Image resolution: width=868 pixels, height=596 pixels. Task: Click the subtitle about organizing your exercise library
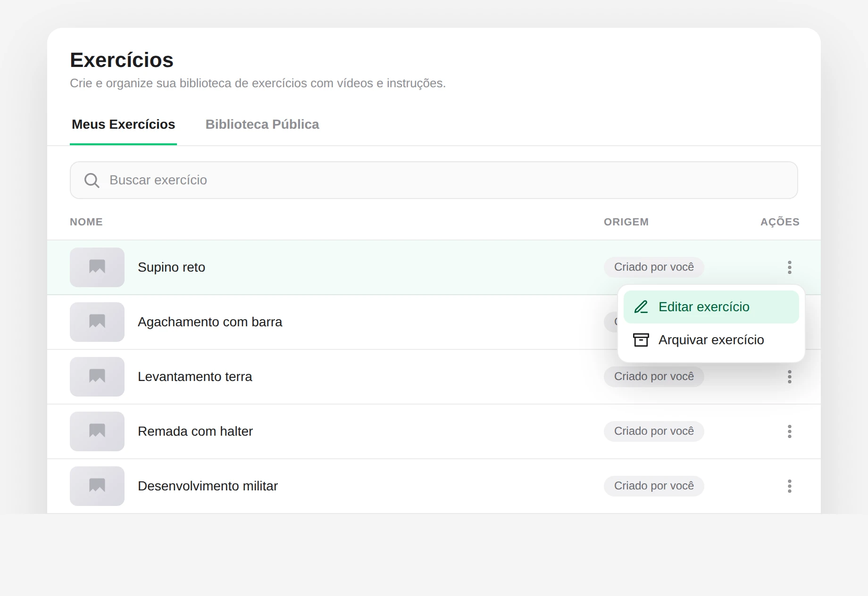tap(258, 83)
